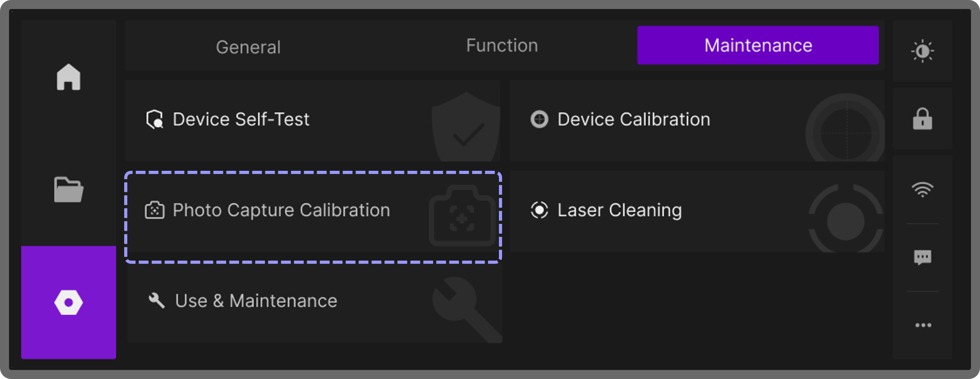980x379 pixels.
Task: Switch to the General tab
Action: (248, 47)
